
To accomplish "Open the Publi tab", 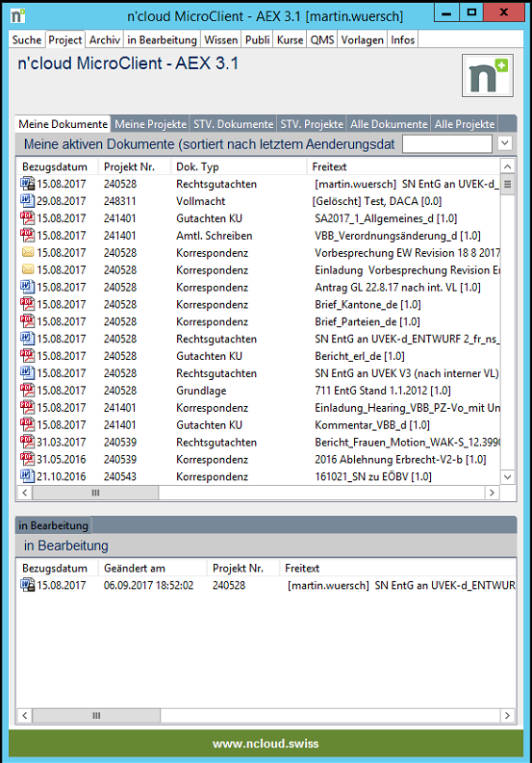I will coord(258,39).
